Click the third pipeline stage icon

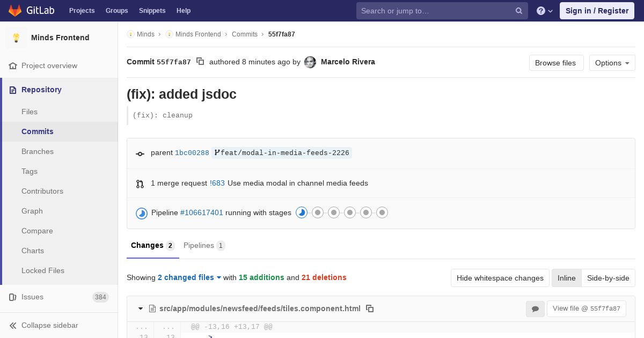point(334,212)
